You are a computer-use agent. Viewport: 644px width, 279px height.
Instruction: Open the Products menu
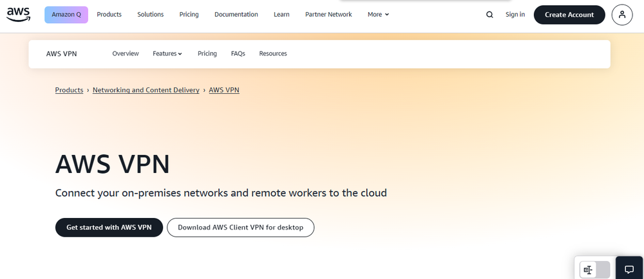(x=109, y=15)
